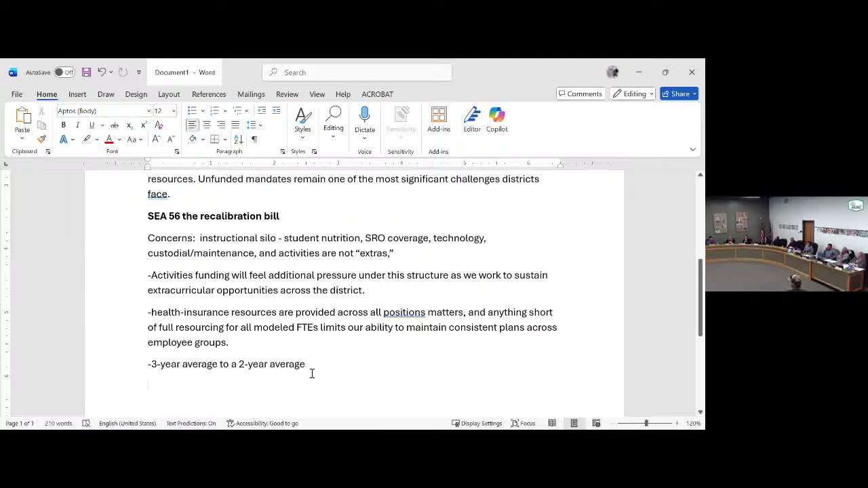
Task: Open the font size dropdown
Action: 174,111
